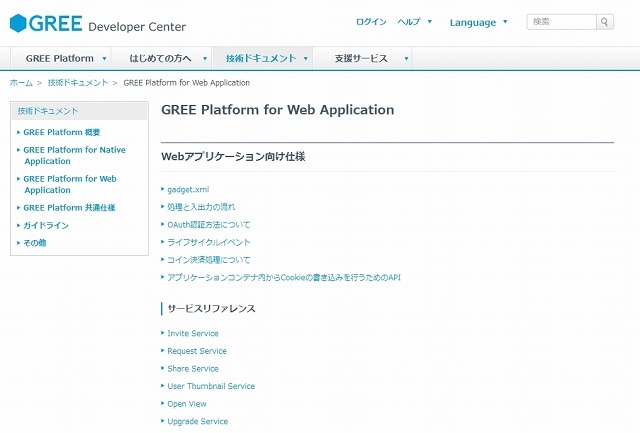Open sidebar GREE Platform for Web Application
Screen dimensions: 640x433
70,184
